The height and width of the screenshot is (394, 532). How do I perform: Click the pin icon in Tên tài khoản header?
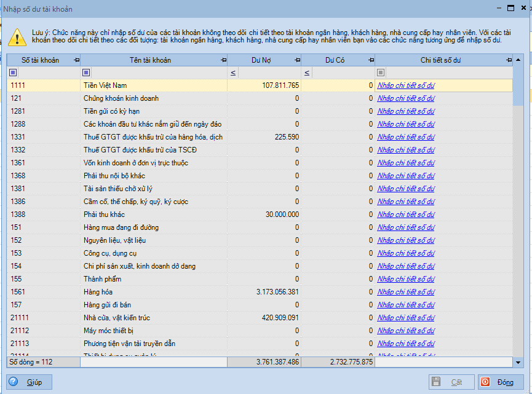(x=223, y=60)
